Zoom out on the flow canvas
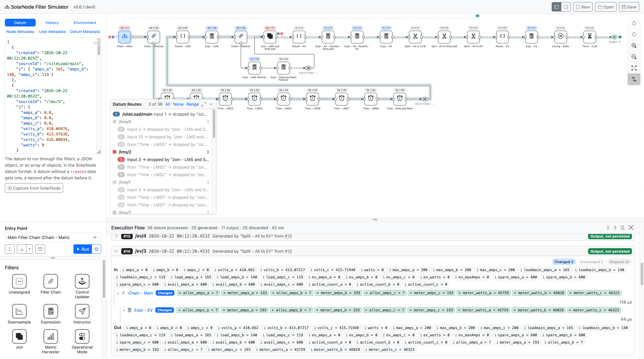The width and height of the screenshot is (644, 359). 634,57
